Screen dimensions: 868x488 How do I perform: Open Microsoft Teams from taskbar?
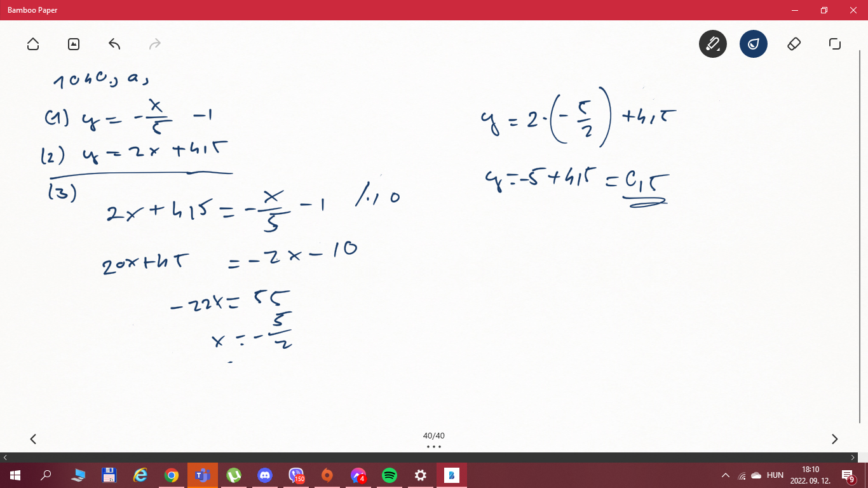(203, 475)
